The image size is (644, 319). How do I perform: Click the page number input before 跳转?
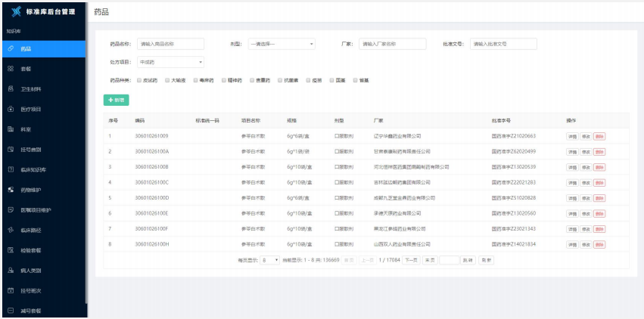click(450, 260)
